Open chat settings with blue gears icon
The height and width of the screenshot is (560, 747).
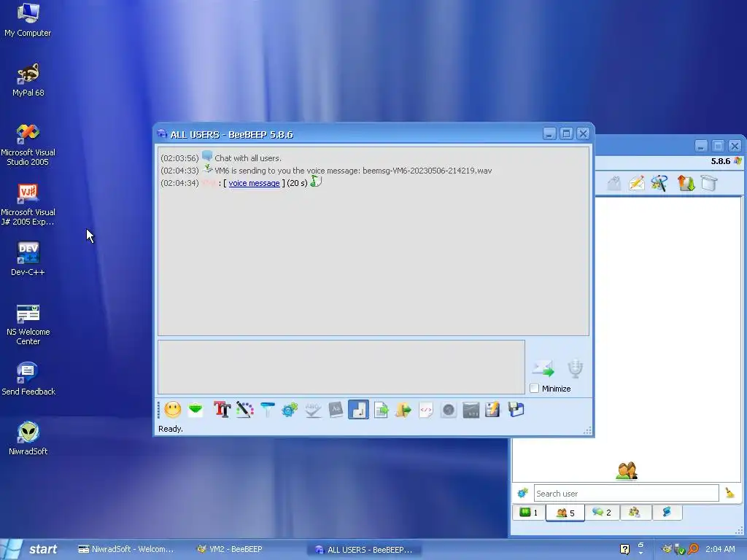pos(290,410)
